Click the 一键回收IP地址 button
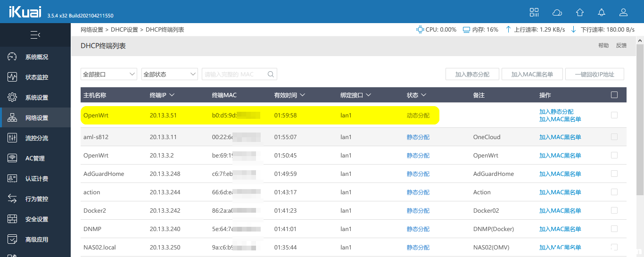The width and height of the screenshot is (644, 257). (x=595, y=74)
